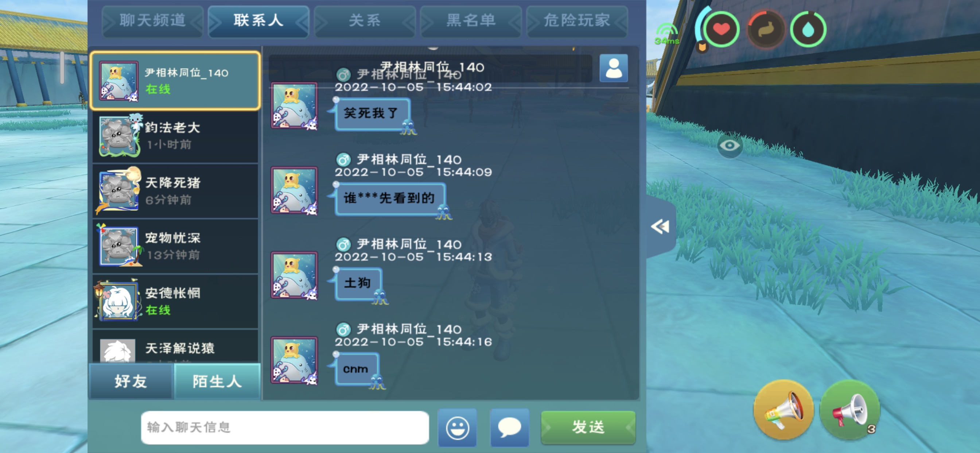
Task: Select contact 钓法老大
Action: (175, 136)
